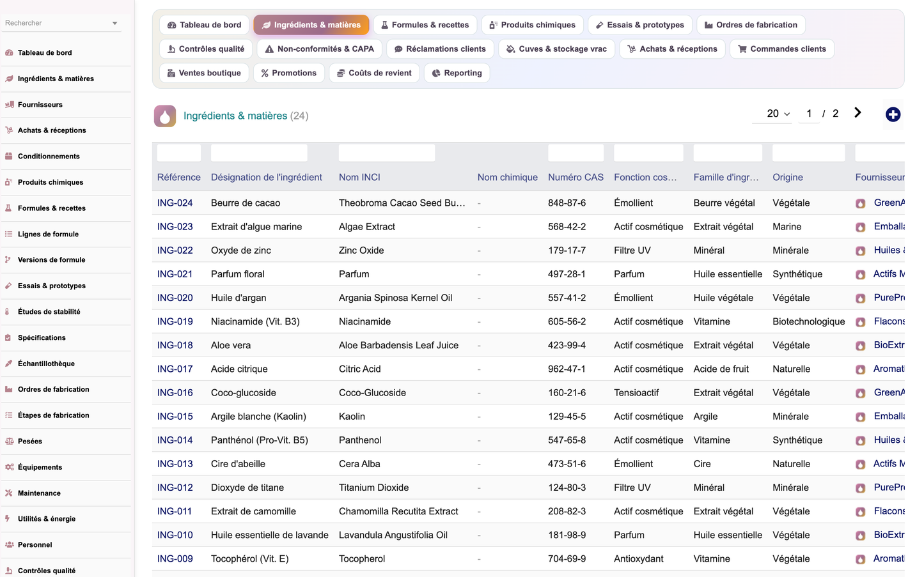Open Reporting tab
924x577 pixels.
(x=457, y=73)
